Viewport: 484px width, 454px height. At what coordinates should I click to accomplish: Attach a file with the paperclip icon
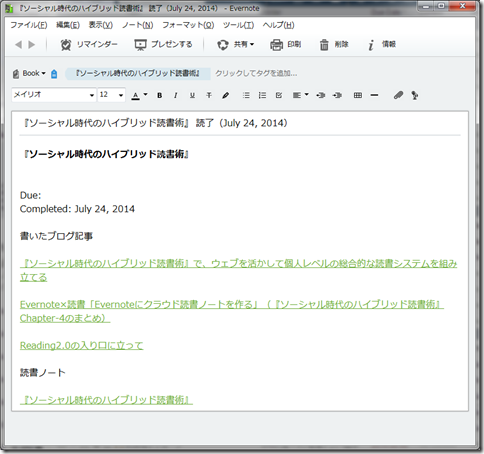pyautogui.click(x=398, y=96)
